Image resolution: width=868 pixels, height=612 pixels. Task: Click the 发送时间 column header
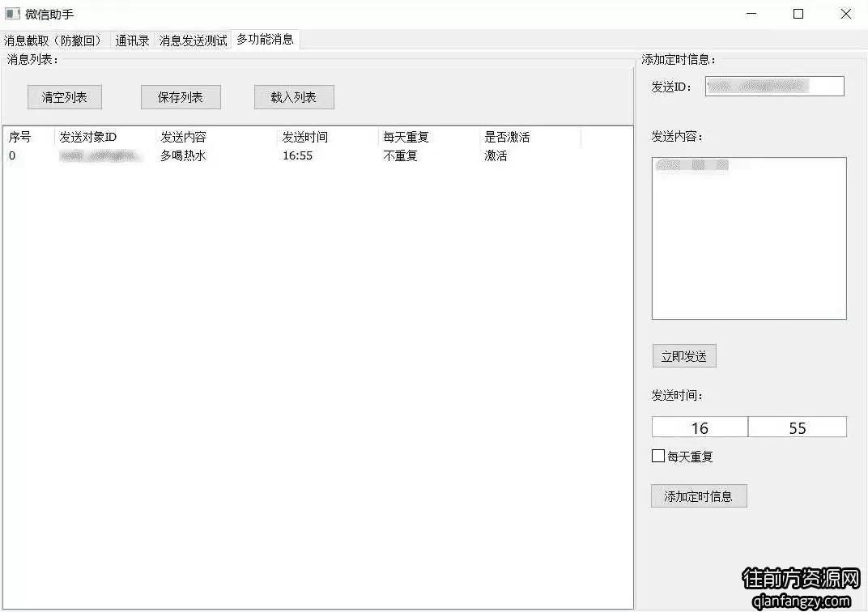point(328,137)
